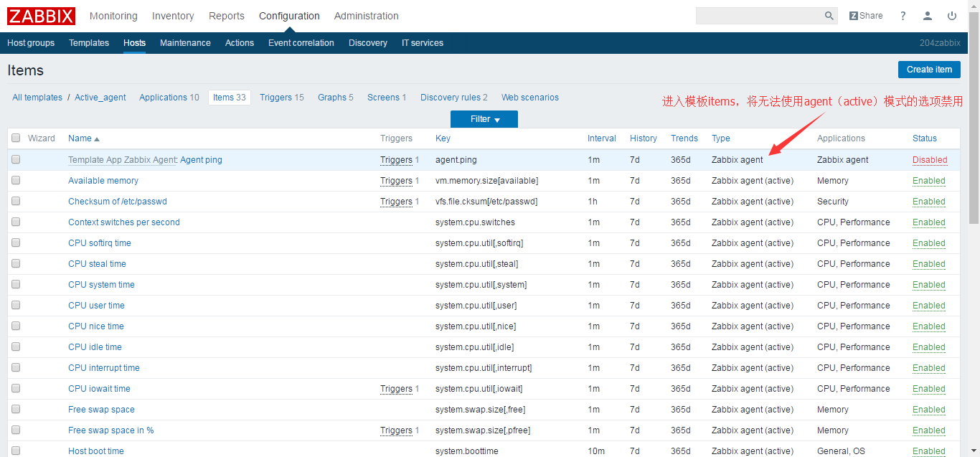980x457 pixels.
Task: Sort by Status column header
Action: click(x=925, y=138)
